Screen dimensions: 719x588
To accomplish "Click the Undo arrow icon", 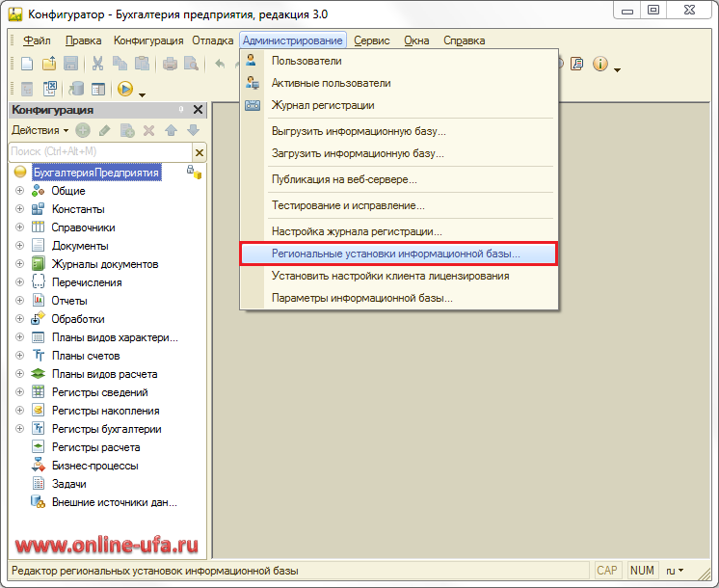I will coord(220,64).
